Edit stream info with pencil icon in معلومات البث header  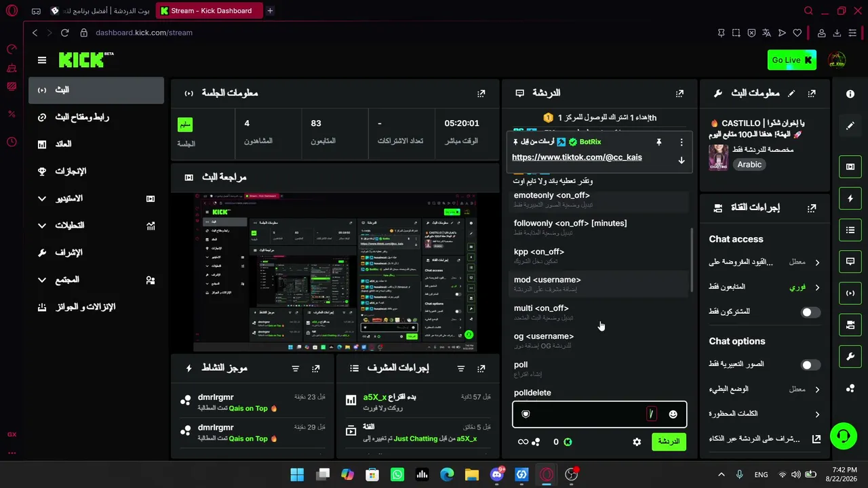point(791,94)
